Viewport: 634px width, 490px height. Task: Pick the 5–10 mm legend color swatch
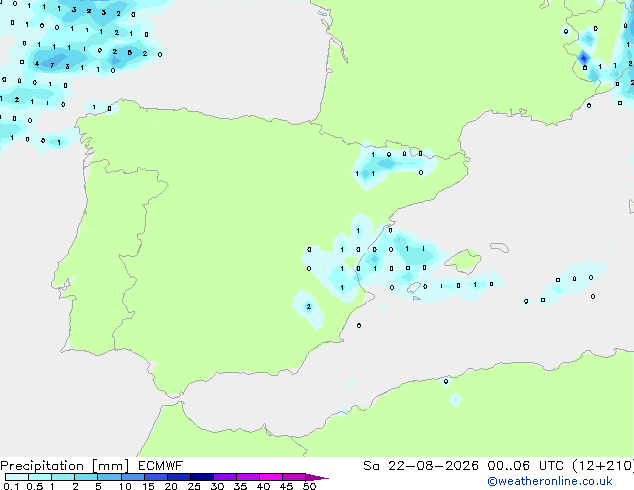(109, 477)
